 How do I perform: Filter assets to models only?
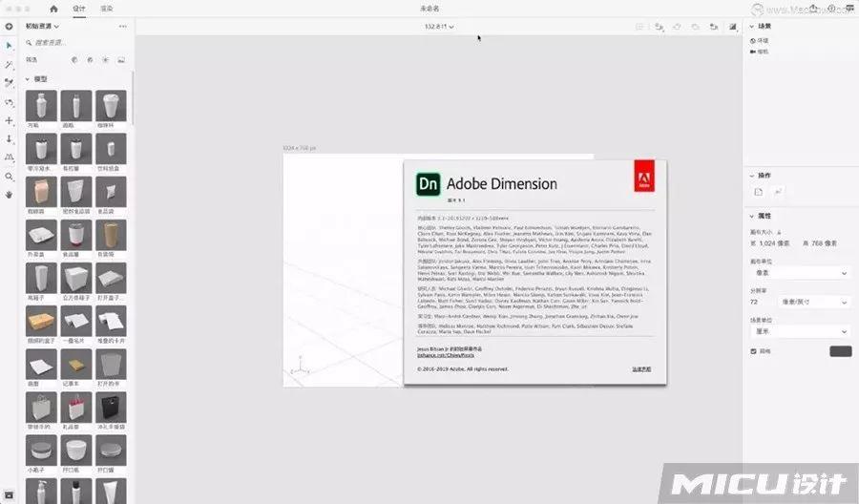coord(74,60)
